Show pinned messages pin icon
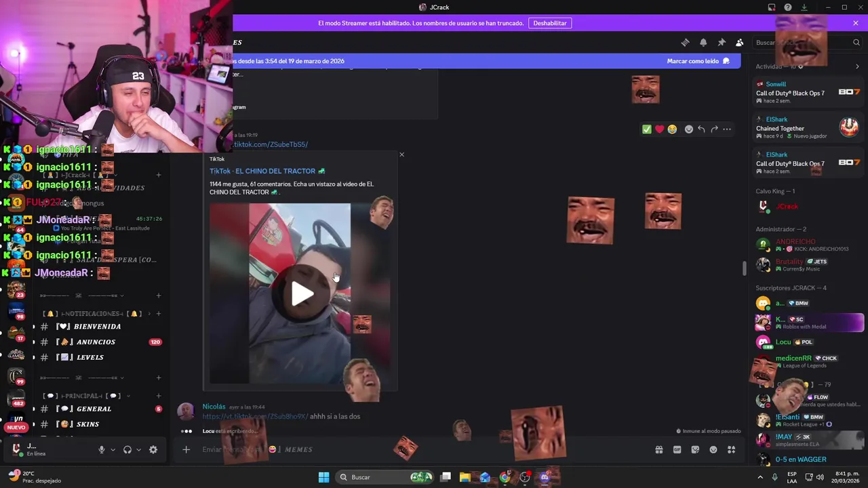This screenshot has height=488, width=868. 722,42
